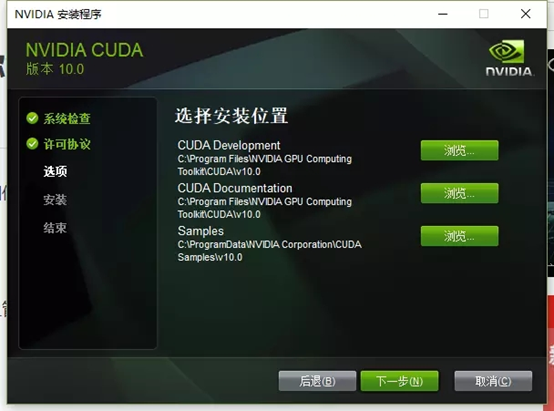Click the NVIDIA CUDA heading text
Screen dimensions: 554x411
point(84,50)
